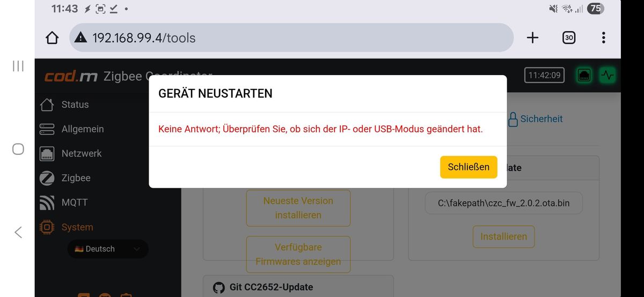Show the open tabs counter
Screen dimensions: 644x297
click(x=569, y=38)
